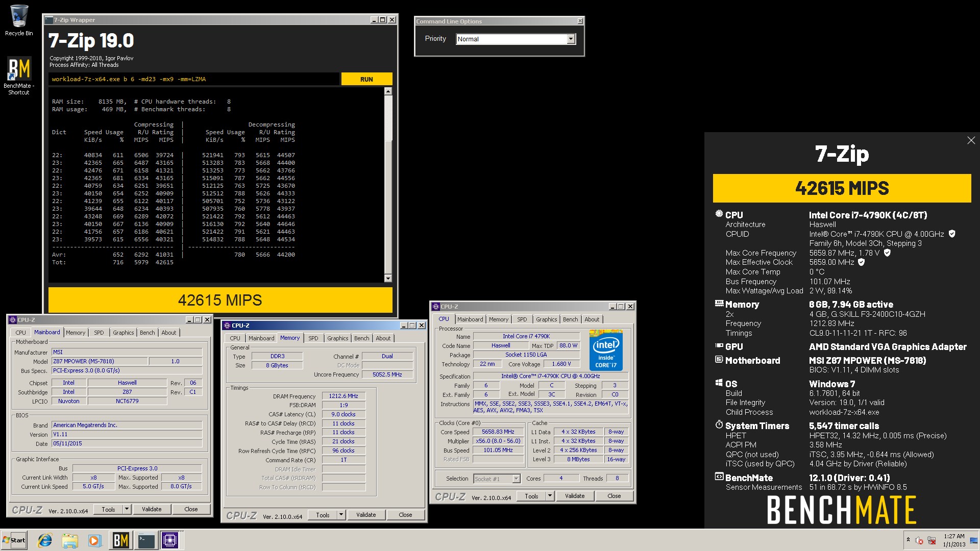The height and width of the screenshot is (551, 980).
Task: Open Memory tab in processor CPU-Z window
Action: (499, 319)
